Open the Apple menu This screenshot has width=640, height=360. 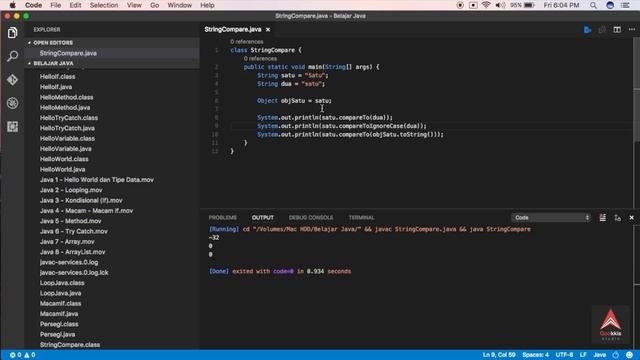pos(12,5)
